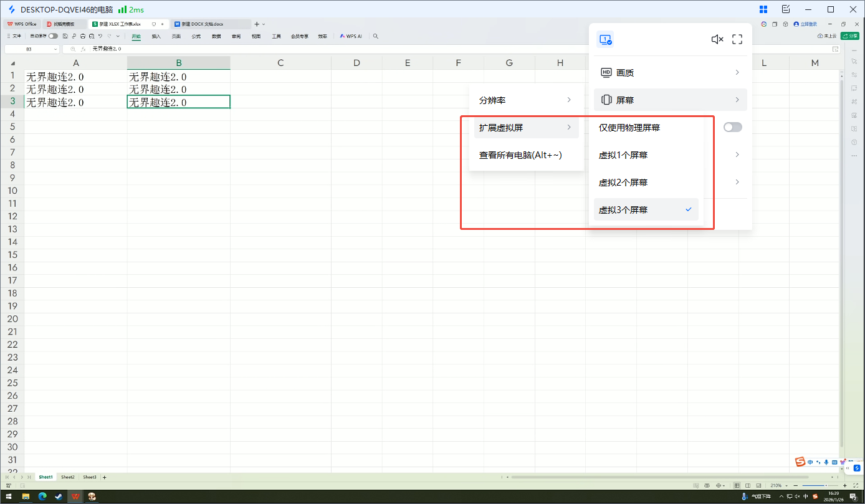Viewport: 865px width, 504px height.
Task: Toggle the 仅使用物理屏幕 switch
Action: 732,127
